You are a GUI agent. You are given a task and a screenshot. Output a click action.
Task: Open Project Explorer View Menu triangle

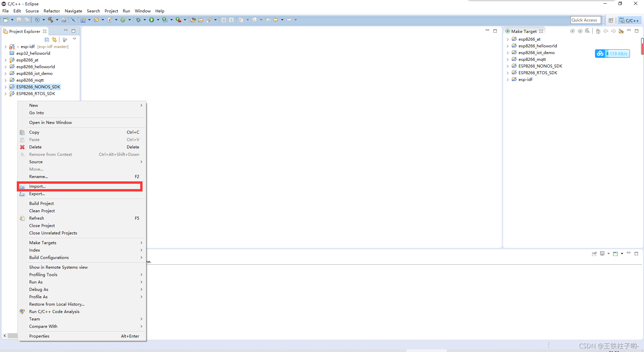pos(74,39)
